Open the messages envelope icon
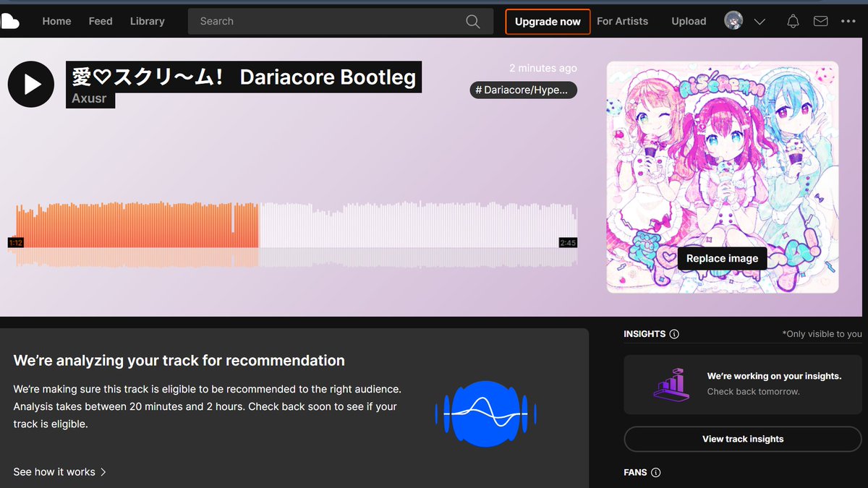The height and width of the screenshot is (488, 868). (820, 22)
